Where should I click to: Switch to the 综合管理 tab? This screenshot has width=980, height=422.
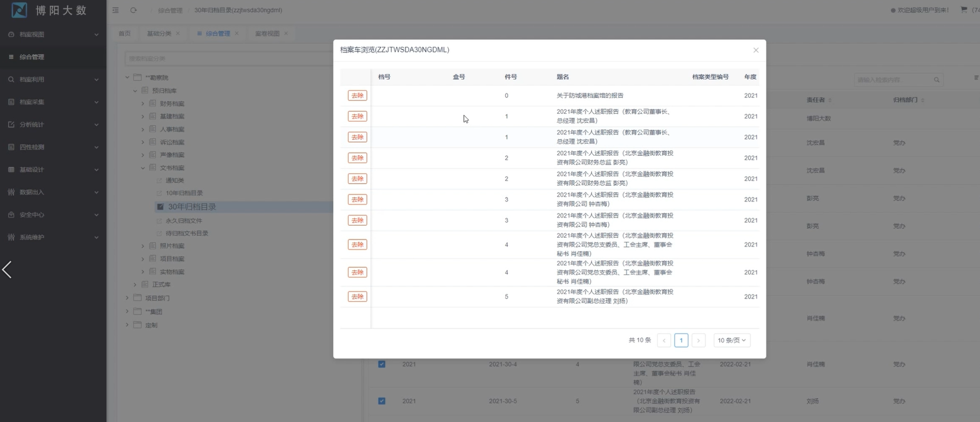coord(218,33)
